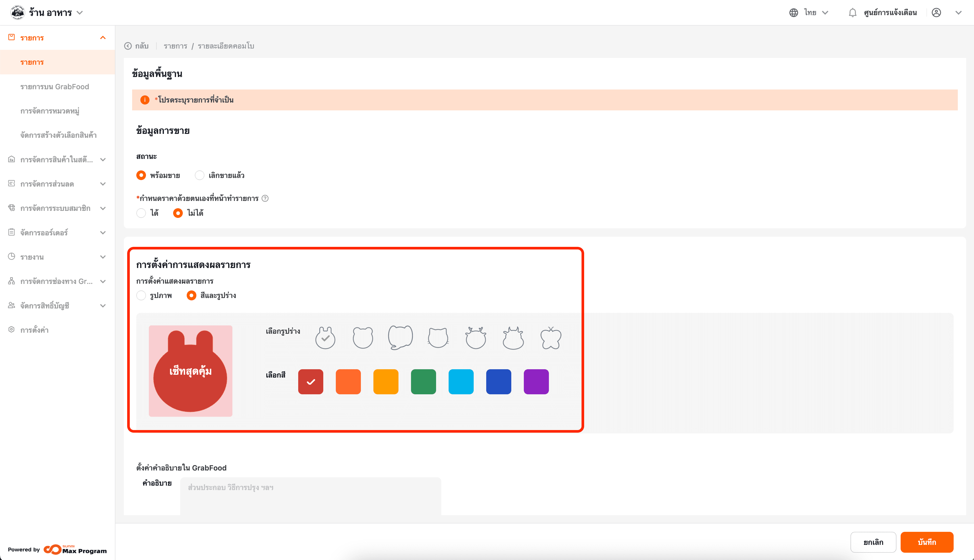This screenshot has height=560, width=974.
Task: Open รายการบน GrabFood menu item
Action: coord(55,87)
